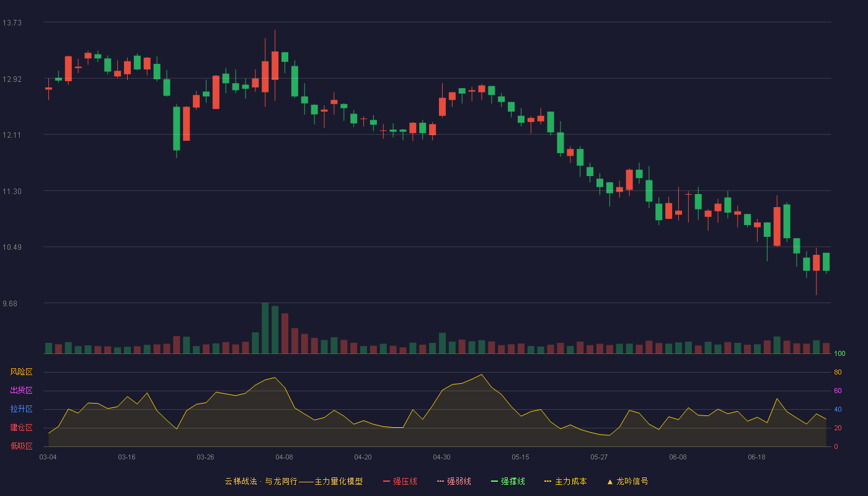Click the last candlestick in the chart
Viewport: 868px width, 496px height.
[x=826, y=262]
